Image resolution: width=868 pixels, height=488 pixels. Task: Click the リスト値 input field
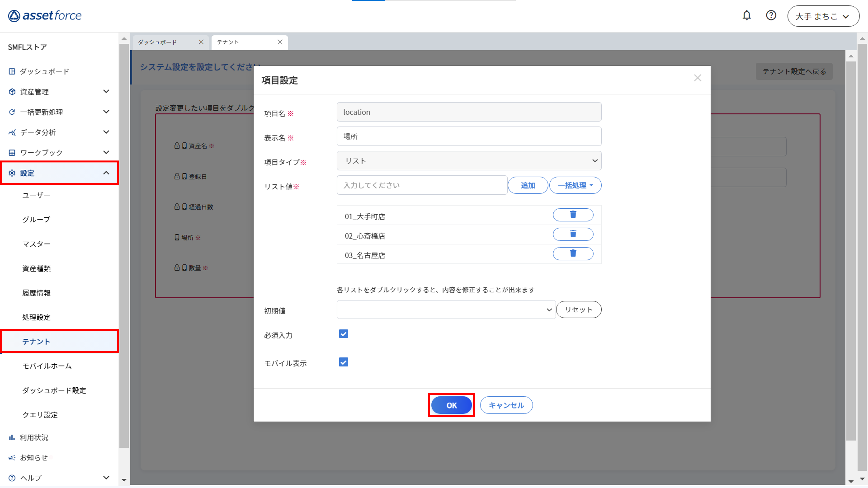(x=422, y=185)
